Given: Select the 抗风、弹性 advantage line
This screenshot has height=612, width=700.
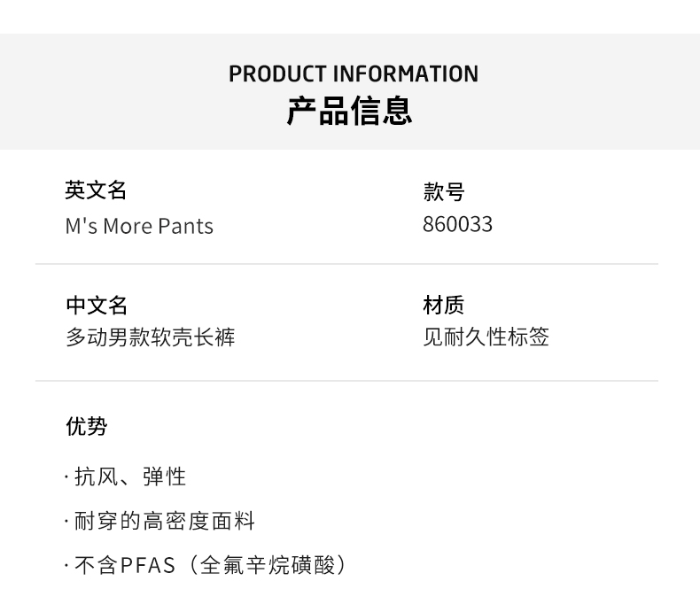Looking at the screenshot, I should [129, 476].
